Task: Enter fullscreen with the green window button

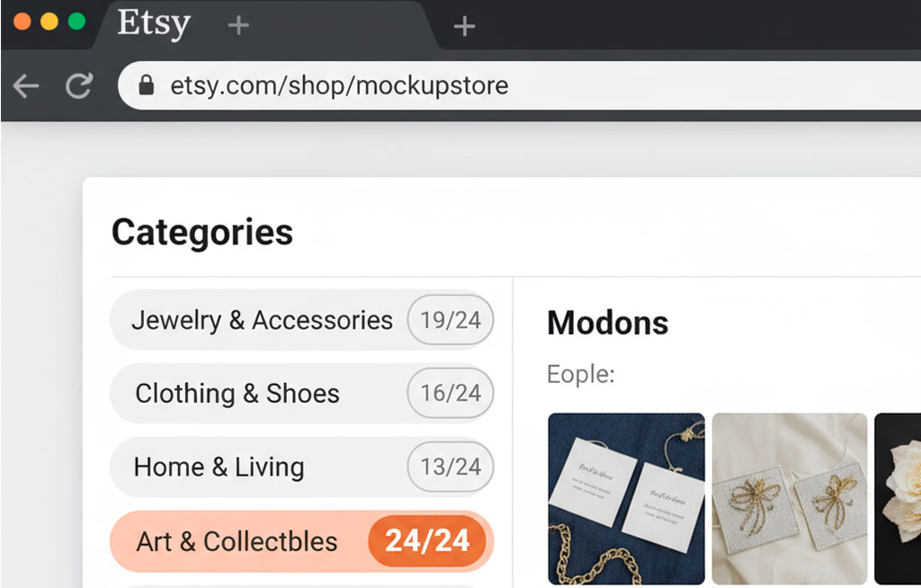Action: 76,22
